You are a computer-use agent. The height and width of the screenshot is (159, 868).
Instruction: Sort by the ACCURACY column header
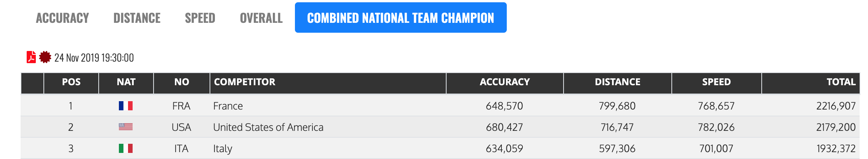(504, 82)
